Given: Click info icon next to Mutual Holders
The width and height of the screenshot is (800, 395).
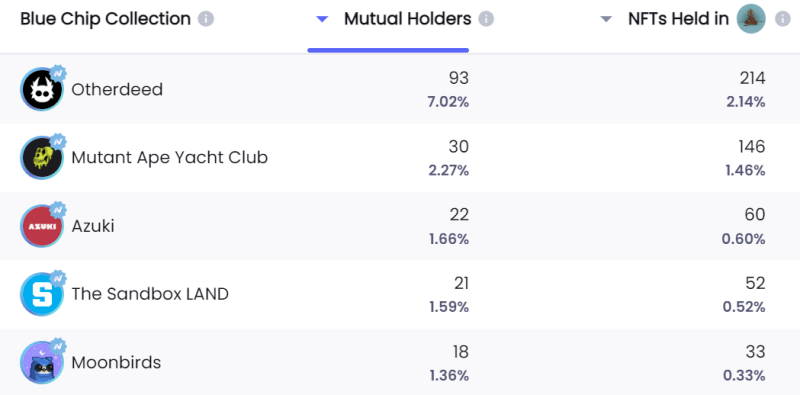Looking at the screenshot, I should pos(486,19).
